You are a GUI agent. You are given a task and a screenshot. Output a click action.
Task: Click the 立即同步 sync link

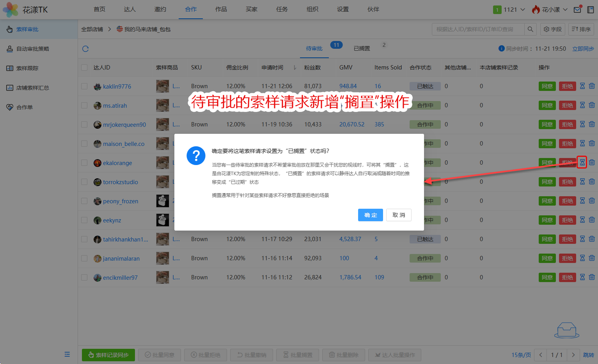[x=583, y=49]
